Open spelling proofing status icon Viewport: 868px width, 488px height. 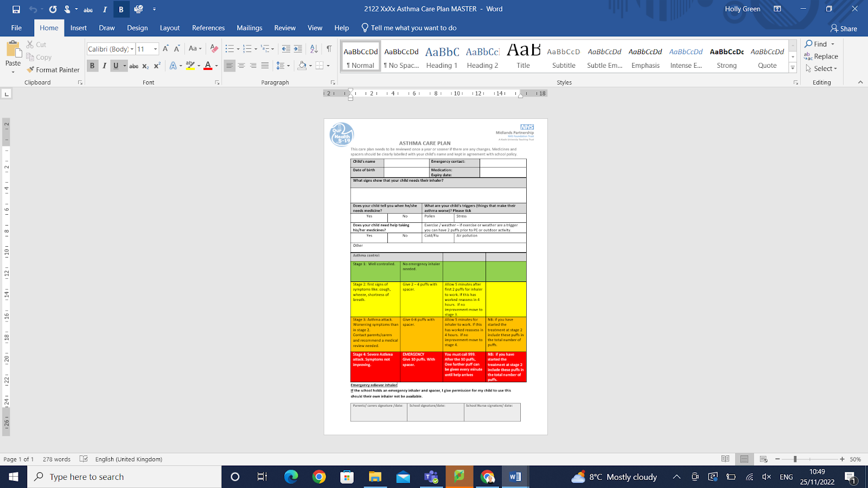[84, 459]
